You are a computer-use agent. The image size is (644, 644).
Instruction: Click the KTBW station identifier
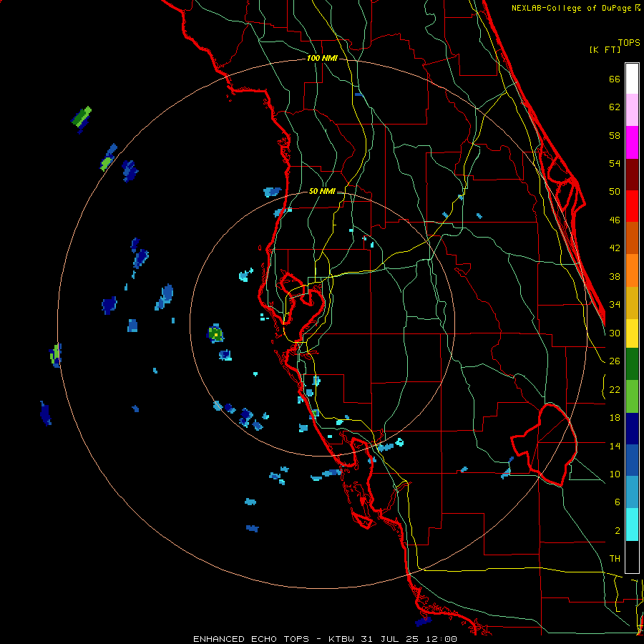point(341,639)
